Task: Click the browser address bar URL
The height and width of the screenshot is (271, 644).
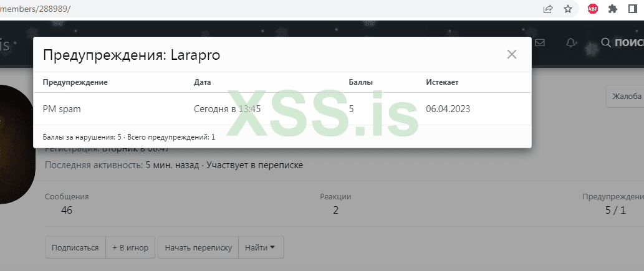Action: coord(36,9)
